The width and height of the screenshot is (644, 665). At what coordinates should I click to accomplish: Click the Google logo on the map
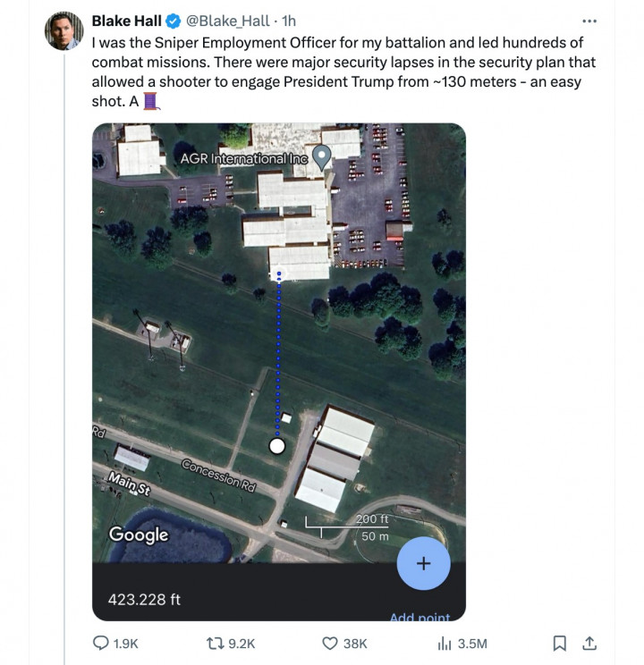[x=139, y=535]
